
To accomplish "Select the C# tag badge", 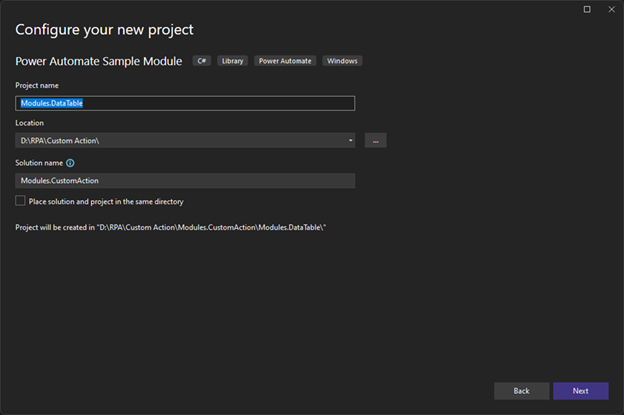I will (x=202, y=61).
